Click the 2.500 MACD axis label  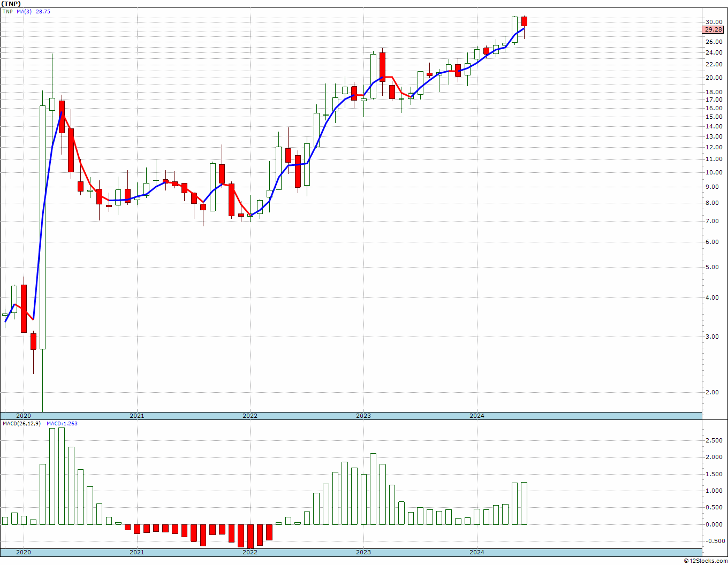[714, 440]
